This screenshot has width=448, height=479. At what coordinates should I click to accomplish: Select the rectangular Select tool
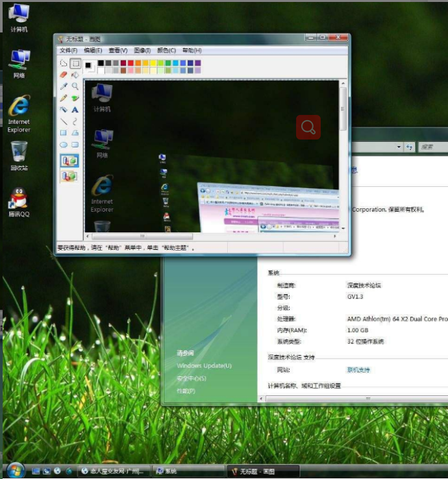pos(75,64)
